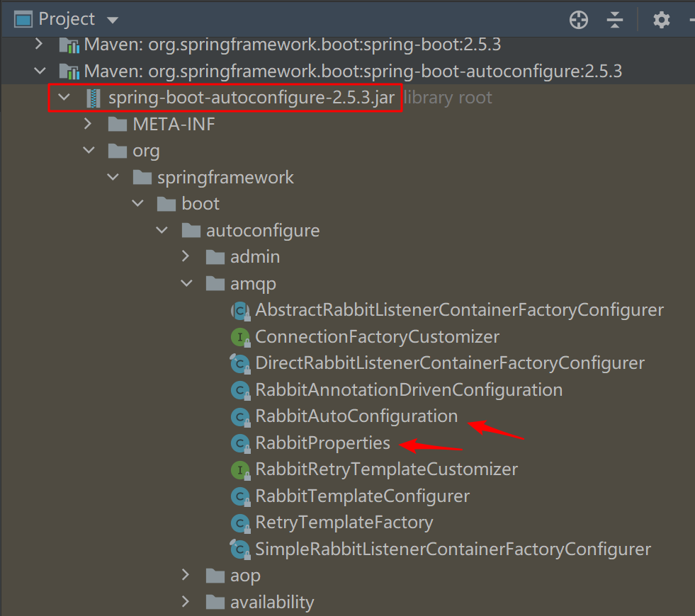Click the Select Opened File crosshair icon

click(x=579, y=20)
